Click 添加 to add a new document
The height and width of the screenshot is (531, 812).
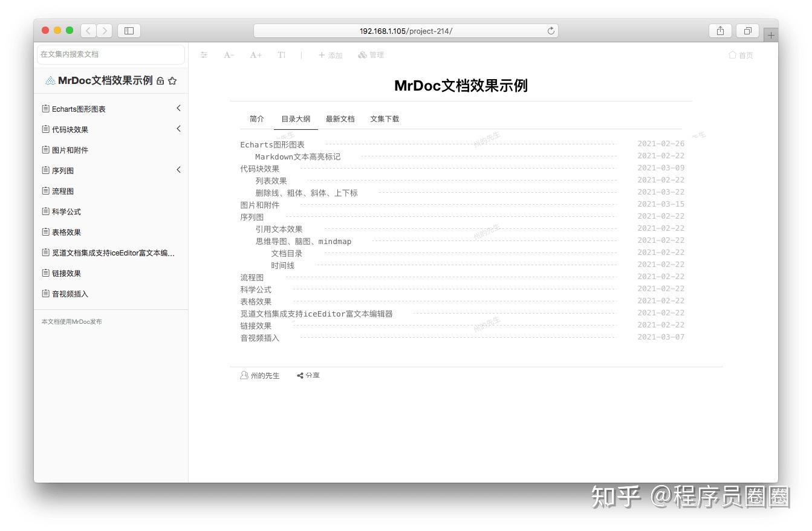click(330, 55)
